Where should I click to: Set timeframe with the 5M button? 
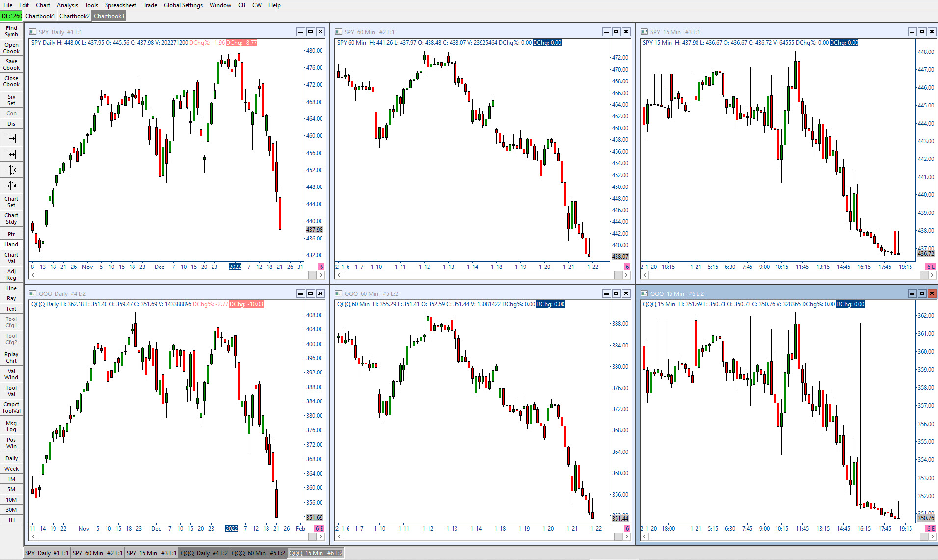coord(11,489)
